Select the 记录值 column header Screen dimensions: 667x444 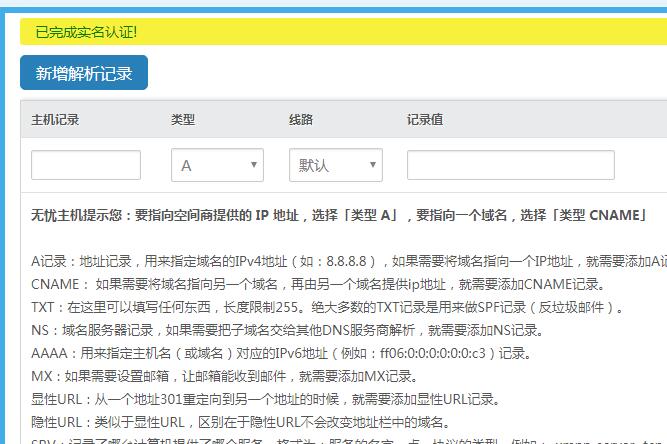[425, 120]
